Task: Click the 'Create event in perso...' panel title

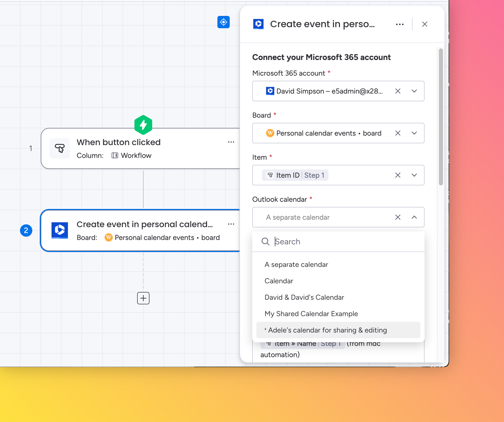Action: (322, 24)
